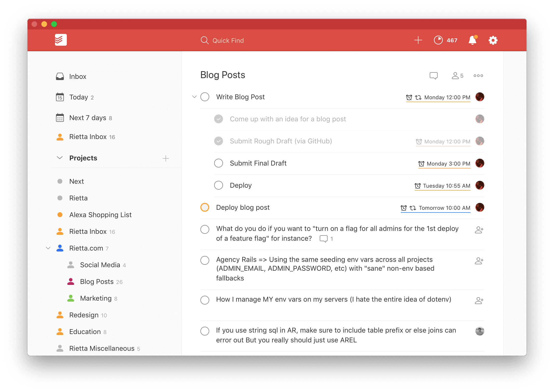Collapse the Rietta.com project tree
Screen dimensions: 554x392
[x=48, y=248]
